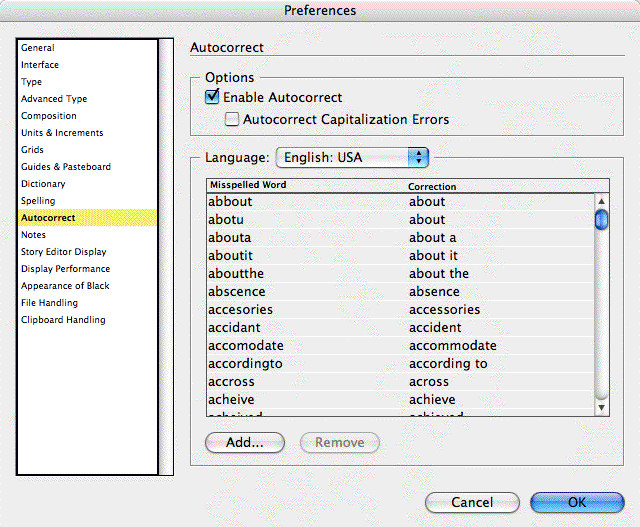Enable Autocorrect Capitalization Errors checkbox
Viewport: 640px width, 527px height.
(x=232, y=119)
